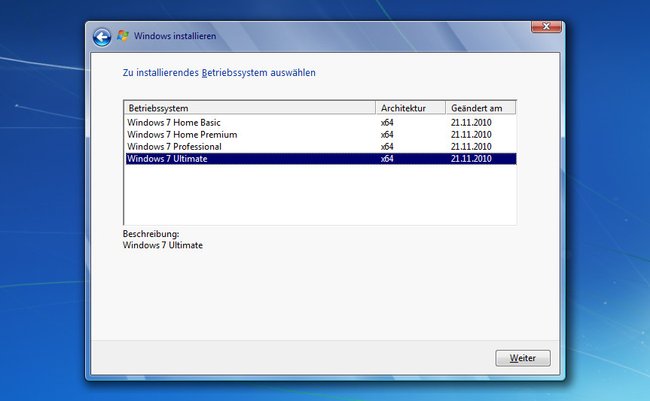
Task: Click x64 in the Home Basic row
Action: 387,122
